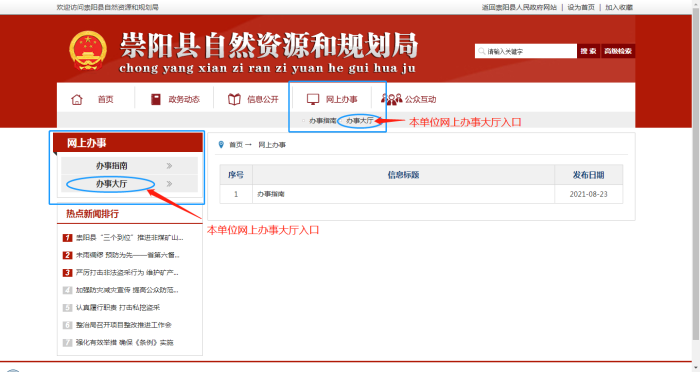Screen dimensions: 700x372
Task: Click the 崇阳县自然资源和规划局 site title
Action: 269,46
